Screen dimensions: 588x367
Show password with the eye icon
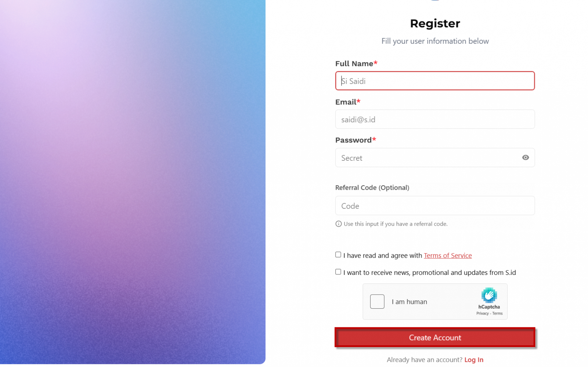point(525,157)
